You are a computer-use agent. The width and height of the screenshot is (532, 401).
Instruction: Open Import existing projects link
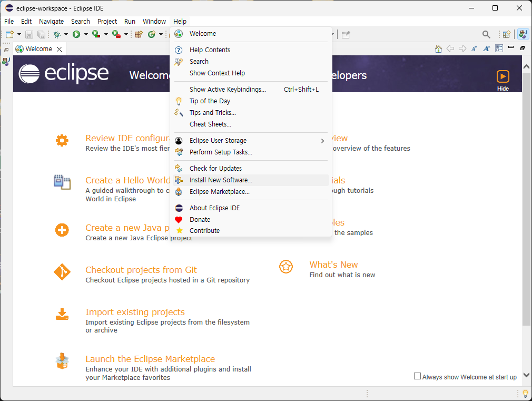(x=135, y=312)
